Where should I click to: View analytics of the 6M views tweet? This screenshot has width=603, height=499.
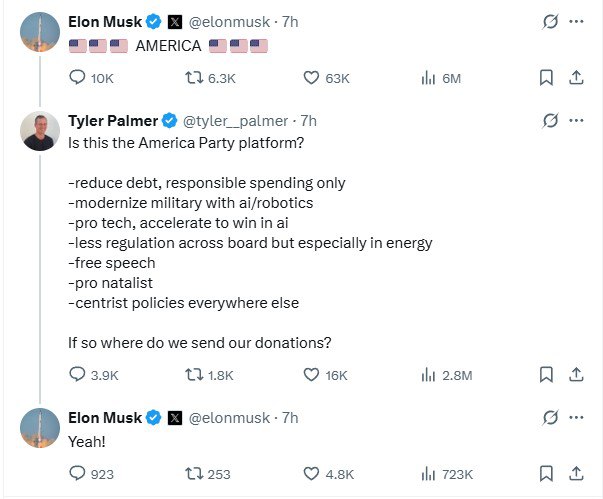[x=428, y=78]
